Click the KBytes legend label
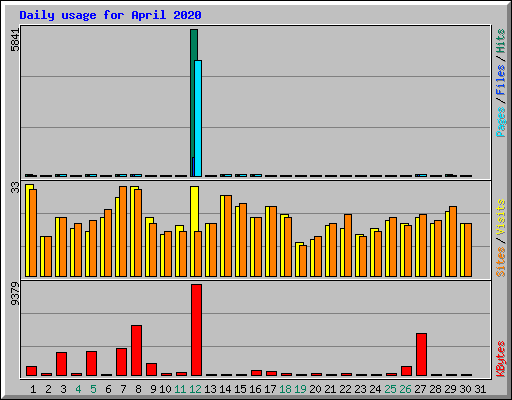Image resolution: width=512 pixels, height=400 pixels. pos(500,359)
